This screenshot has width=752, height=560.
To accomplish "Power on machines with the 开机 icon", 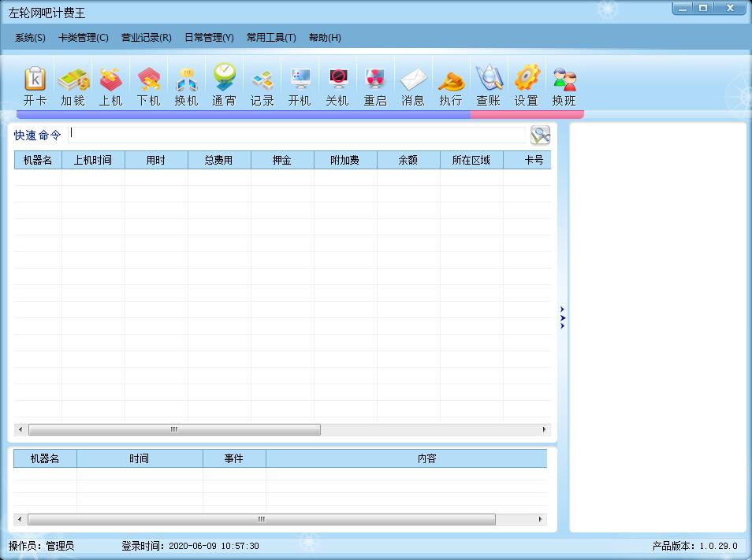I will 300,83.
